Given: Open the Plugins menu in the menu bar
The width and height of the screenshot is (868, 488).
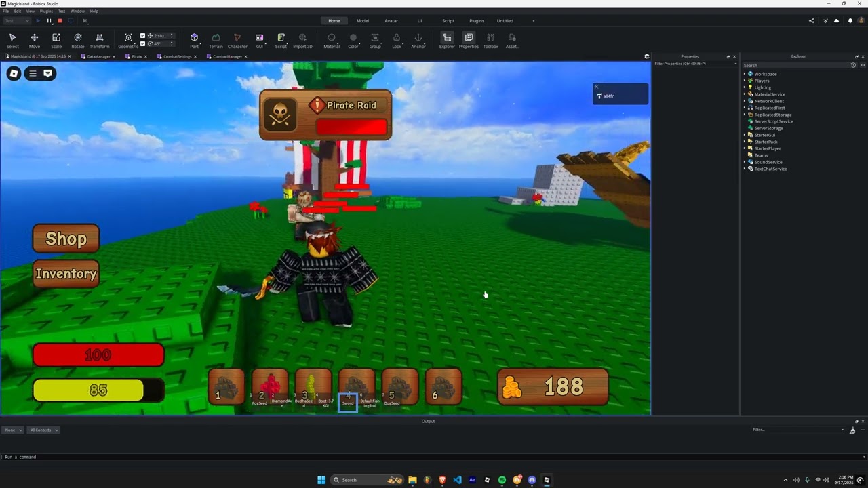Looking at the screenshot, I should pos(46,12).
